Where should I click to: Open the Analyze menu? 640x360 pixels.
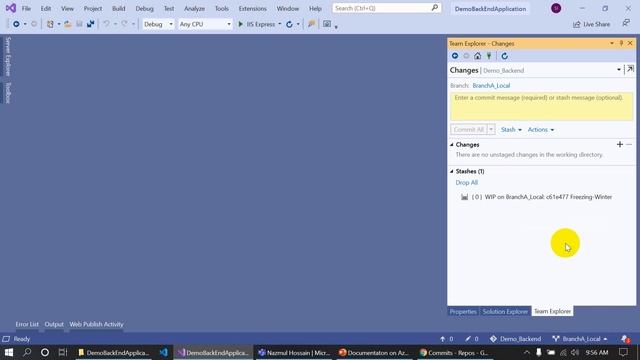194,9
